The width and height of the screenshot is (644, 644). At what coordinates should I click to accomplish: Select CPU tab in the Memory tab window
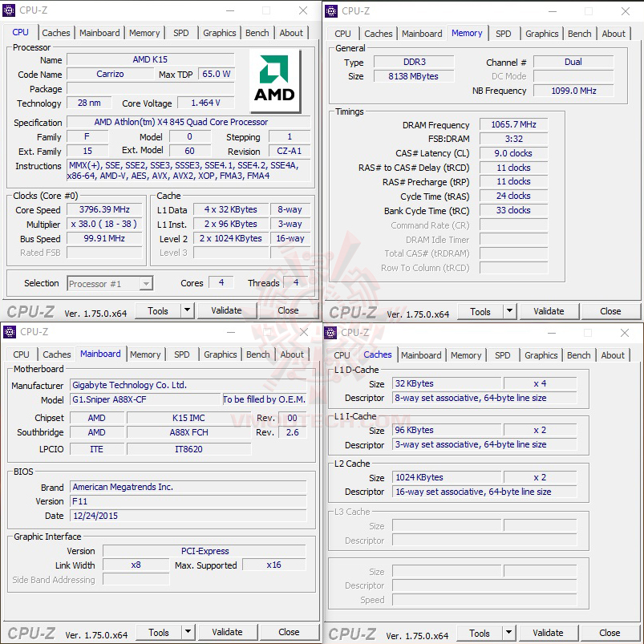coord(343,34)
